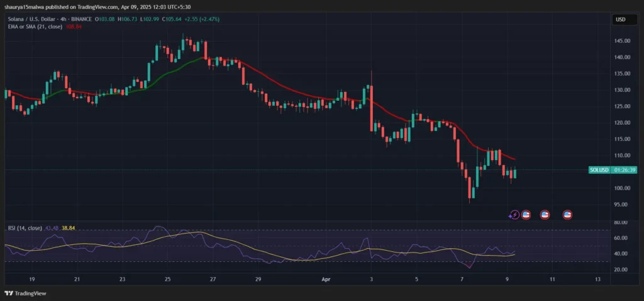Click date 13 on the time axis
This screenshot has width=644, height=301.
pyautogui.click(x=597, y=278)
